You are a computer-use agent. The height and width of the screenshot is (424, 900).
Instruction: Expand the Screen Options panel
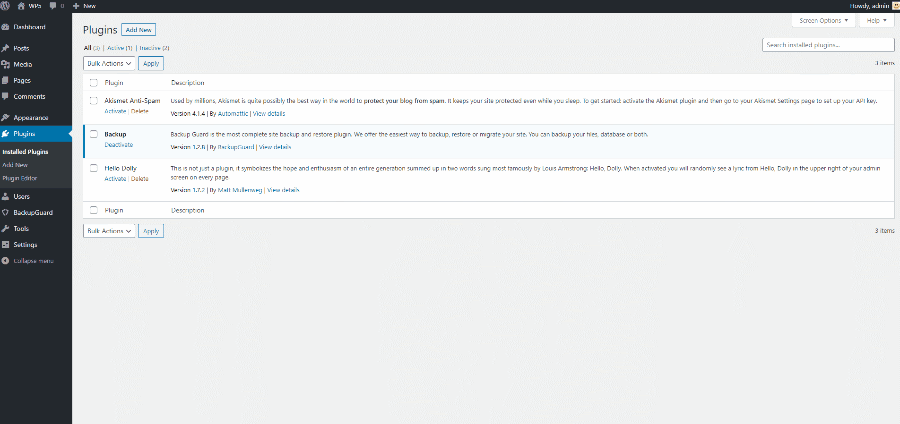tap(823, 21)
